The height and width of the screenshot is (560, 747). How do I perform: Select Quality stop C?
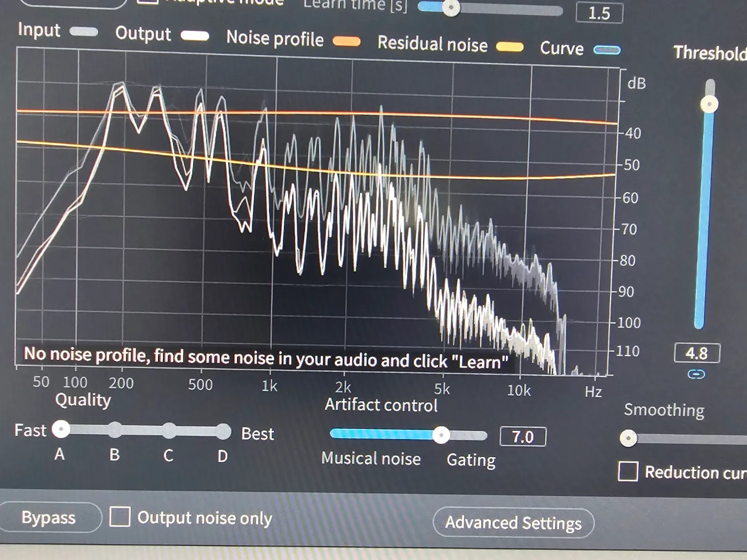coord(169,431)
